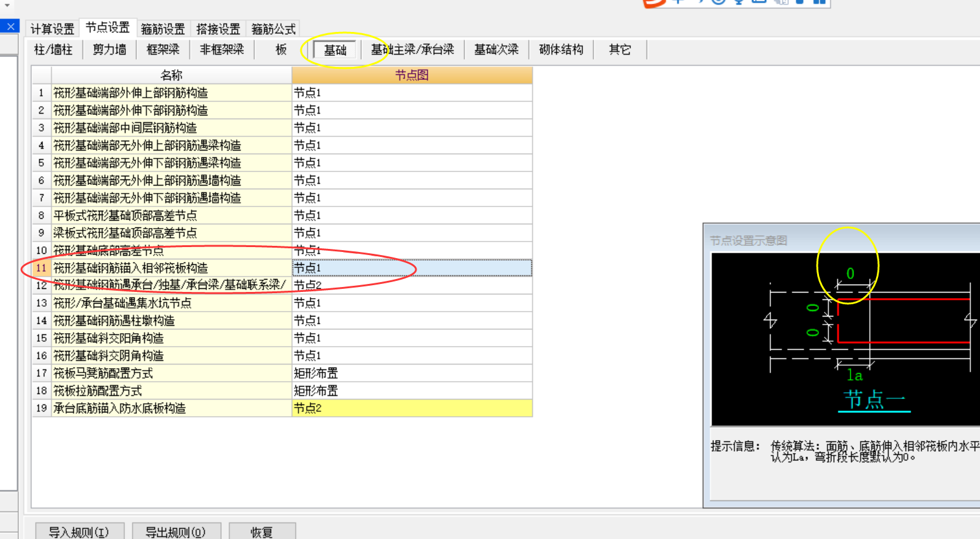Open the 框架梁 sub-tab
Screen dimensions: 980x539
[163, 50]
